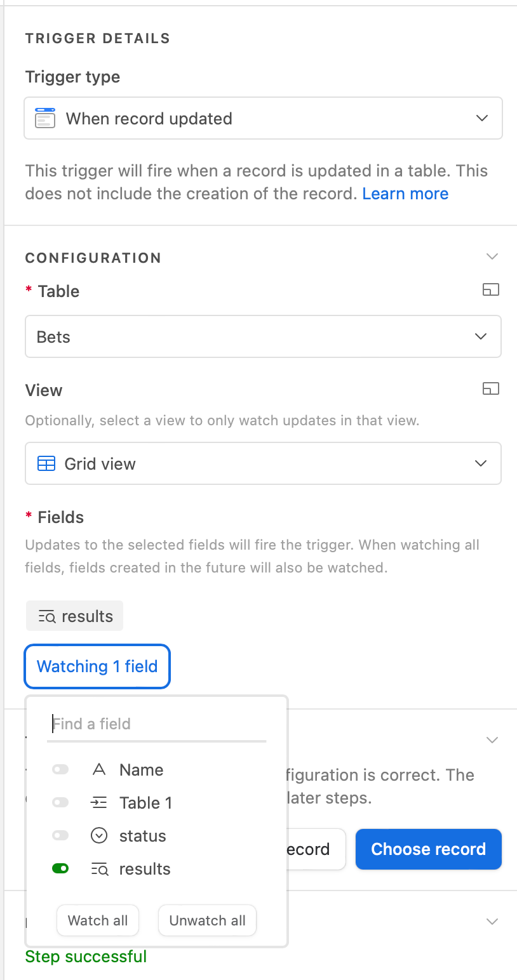The image size is (517, 980).
Task: Open the Learn more link
Action: [x=405, y=194]
